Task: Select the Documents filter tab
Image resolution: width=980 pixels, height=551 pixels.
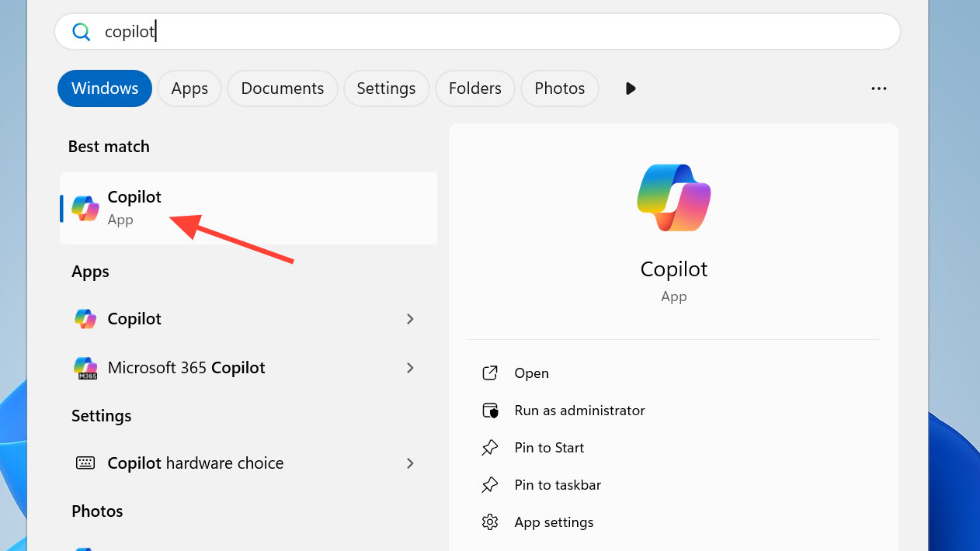Action: click(282, 88)
